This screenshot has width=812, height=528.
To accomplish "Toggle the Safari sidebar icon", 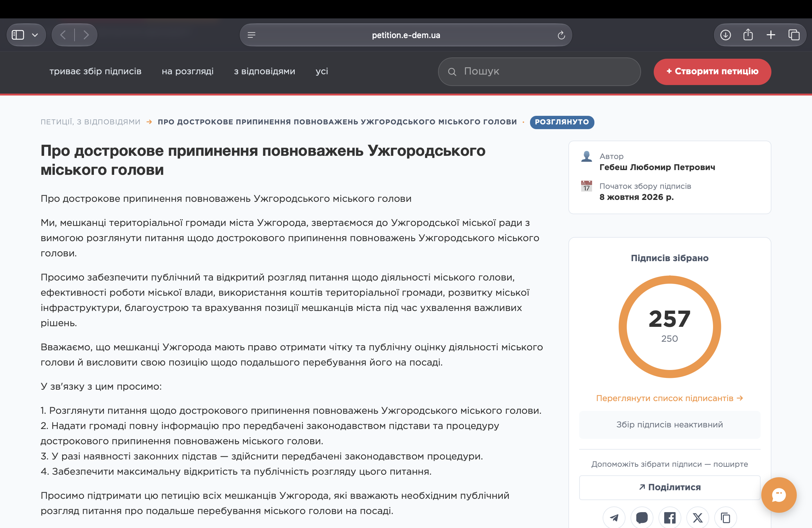I will (x=18, y=35).
